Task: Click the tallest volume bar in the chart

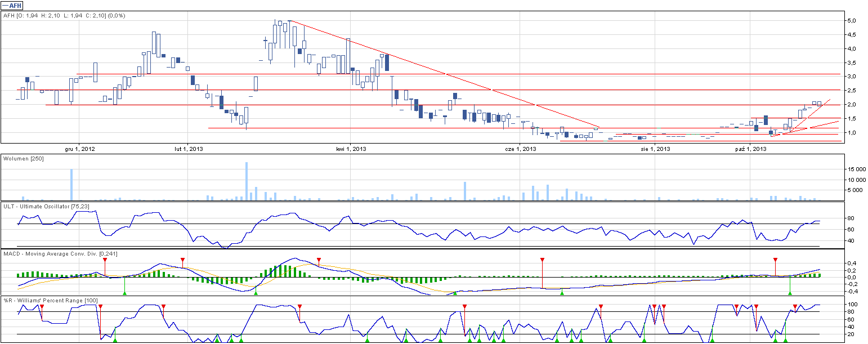Action: 247,181
